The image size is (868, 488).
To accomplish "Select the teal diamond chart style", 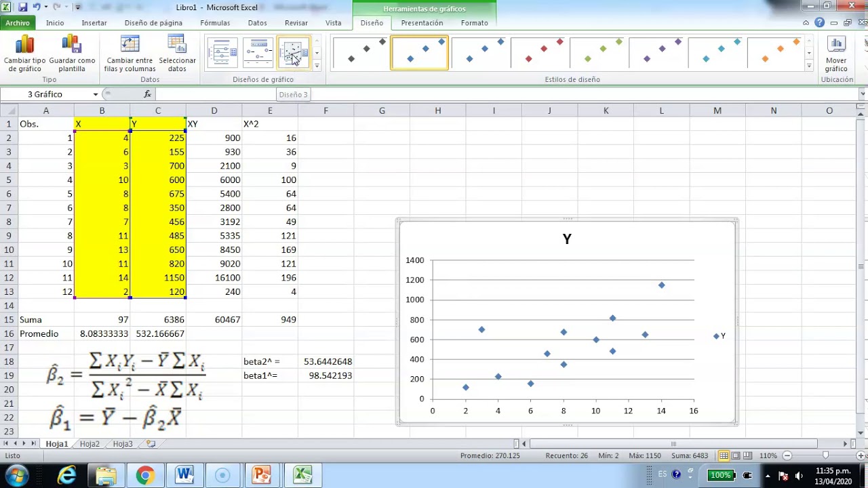I will point(717,53).
